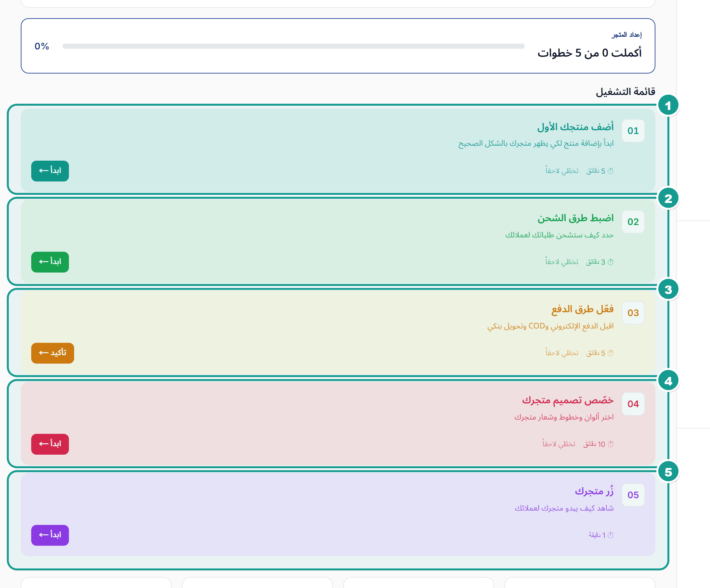
Task: Click heading اضبط طرق الشحن
Action: click(x=575, y=218)
